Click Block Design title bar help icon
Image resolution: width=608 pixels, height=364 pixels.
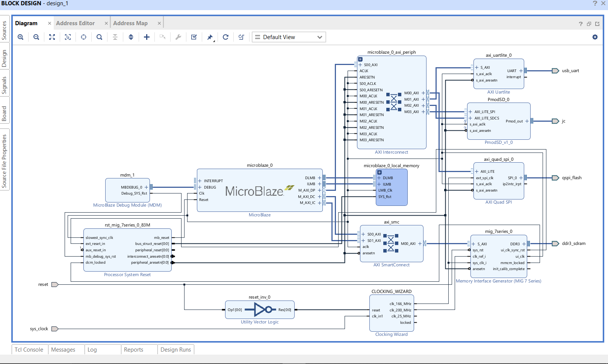point(595,3)
